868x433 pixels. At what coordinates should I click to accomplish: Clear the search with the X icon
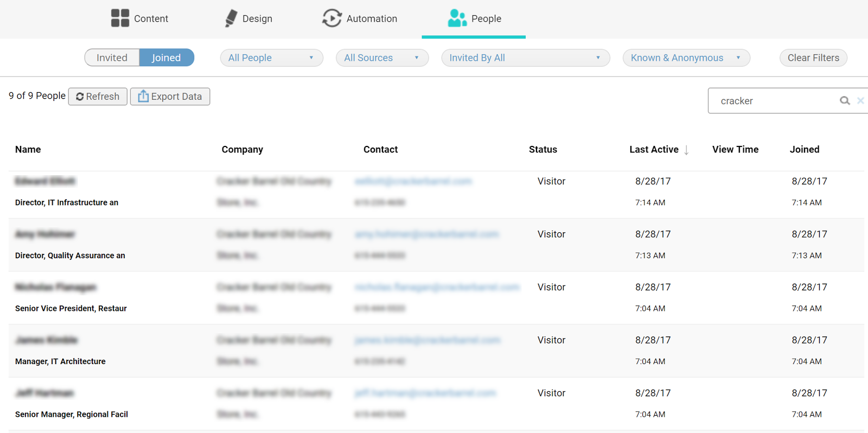click(x=860, y=101)
